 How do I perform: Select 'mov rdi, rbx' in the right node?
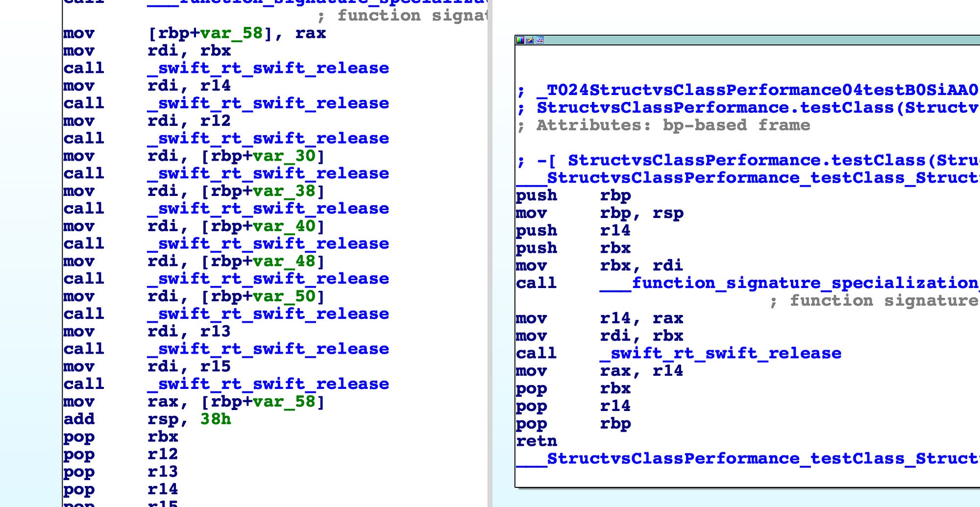pyautogui.click(x=600, y=336)
